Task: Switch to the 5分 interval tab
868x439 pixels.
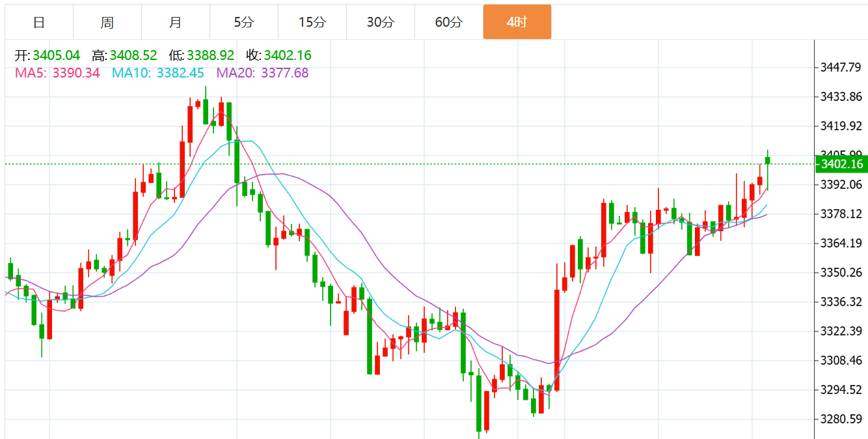Action: coord(244,22)
